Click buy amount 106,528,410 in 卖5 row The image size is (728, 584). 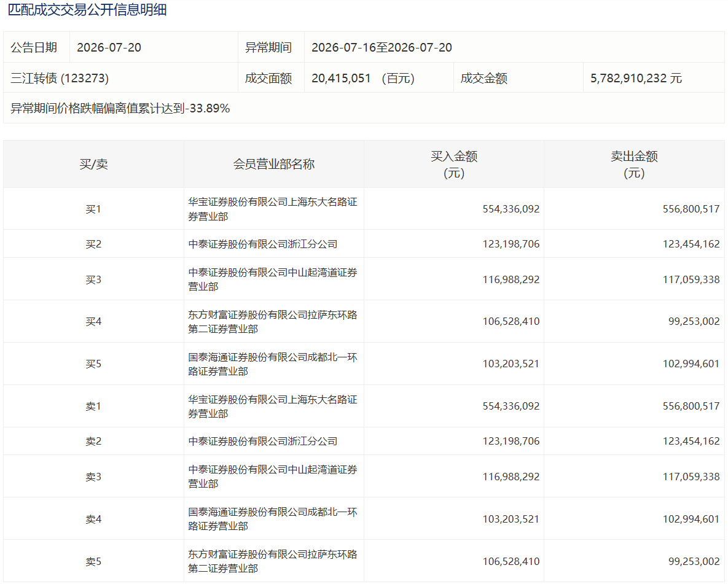(x=511, y=561)
